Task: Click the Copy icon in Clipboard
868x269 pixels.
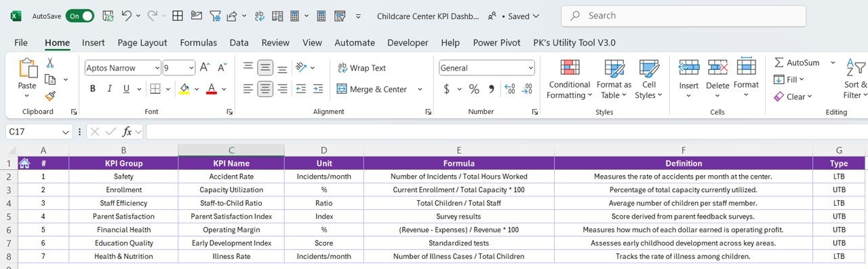Action: [x=50, y=79]
